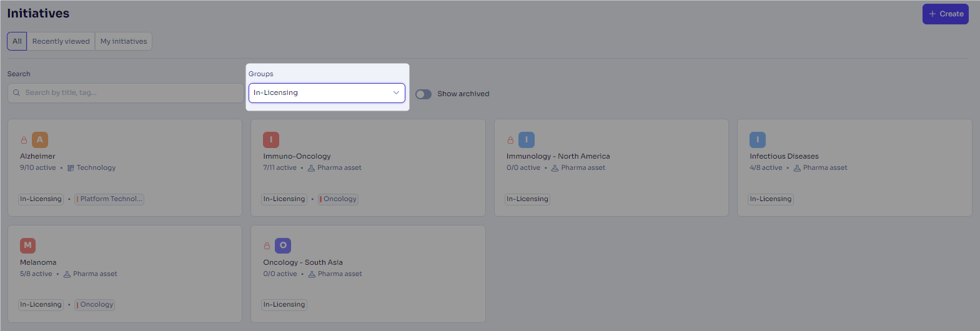Click the lock icon on Immunology - North America

[x=510, y=141]
